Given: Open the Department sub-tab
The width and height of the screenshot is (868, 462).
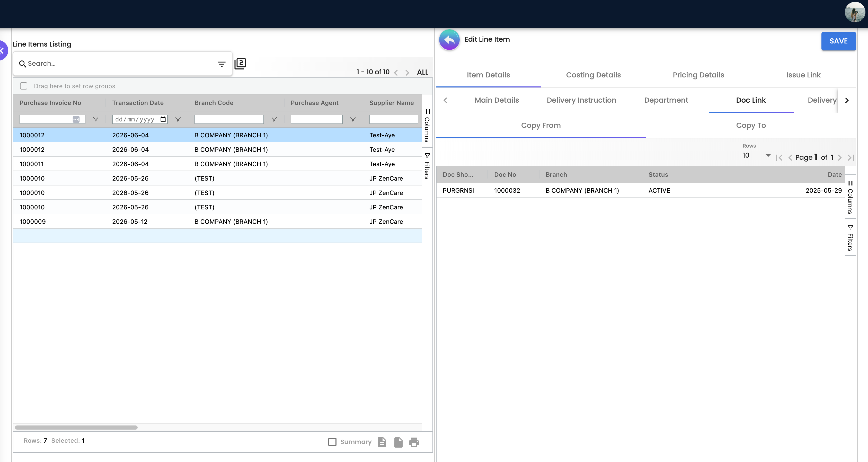Looking at the screenshot, I should tap(666, 100).
